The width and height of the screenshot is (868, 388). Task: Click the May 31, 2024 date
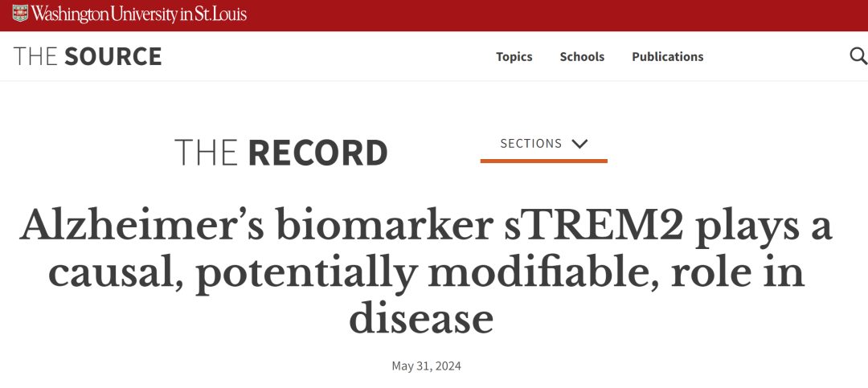tap(426, 366)
